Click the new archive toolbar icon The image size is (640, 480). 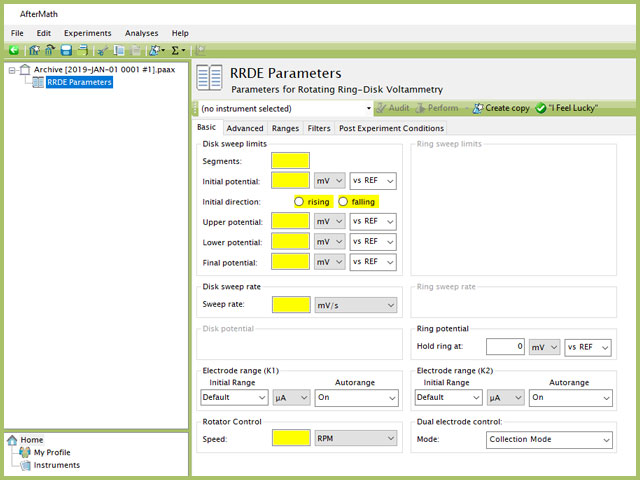pyautogui.click(x=34, y=50)
